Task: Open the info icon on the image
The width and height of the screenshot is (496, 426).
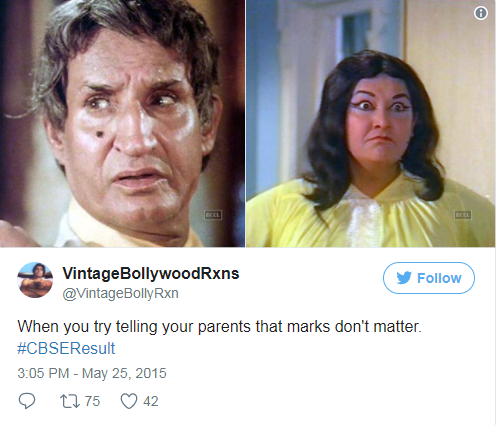Action: tap(481, 13)
